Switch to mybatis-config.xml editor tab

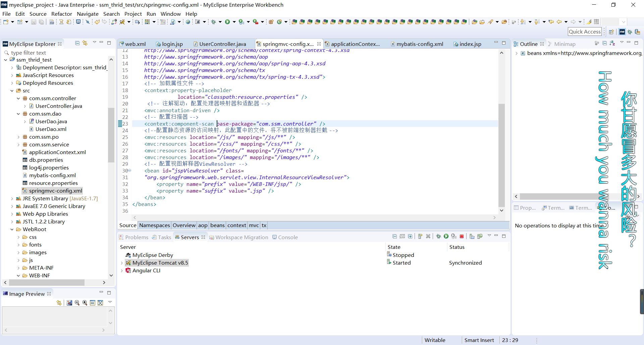pos(417,44)
